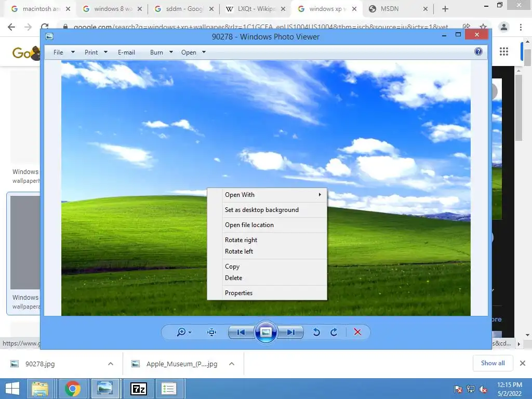Select Open file location
The image size is (532, 399).
[267, 225]
